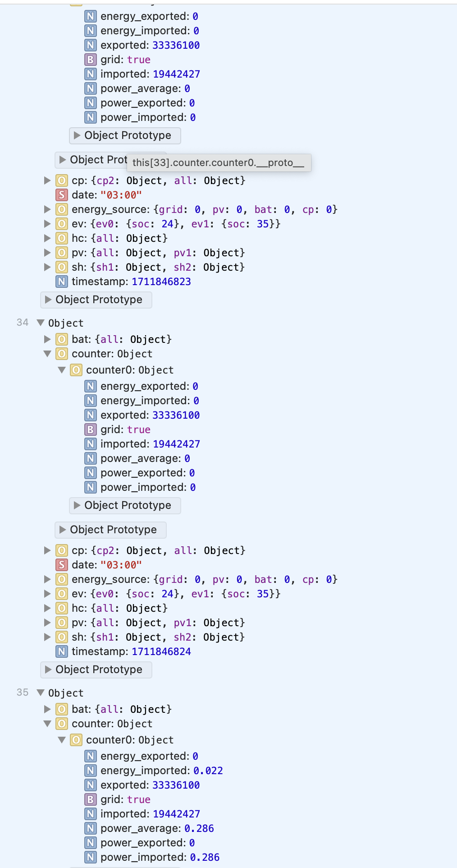This screenshot has height=868, width=457.
Task: Click the B boolean icon for grid in object 33
Action: [x=91, y=60]
